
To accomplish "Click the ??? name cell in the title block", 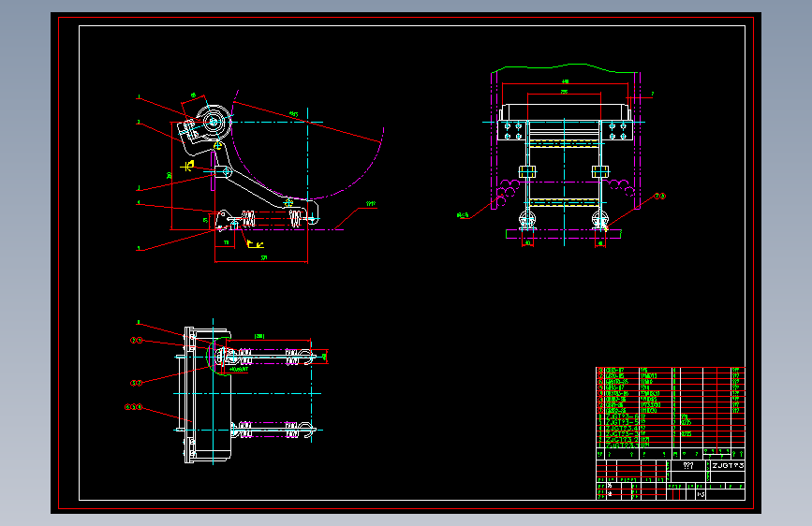I will (x=688, y=465).
